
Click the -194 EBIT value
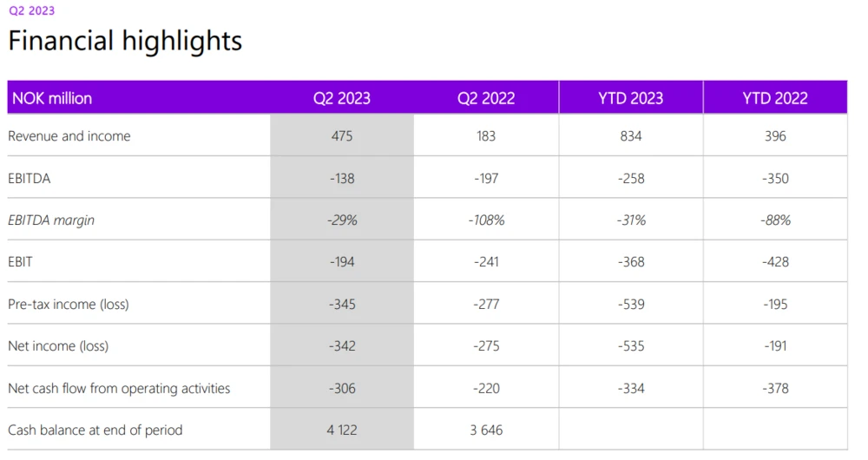coord(342,262)
